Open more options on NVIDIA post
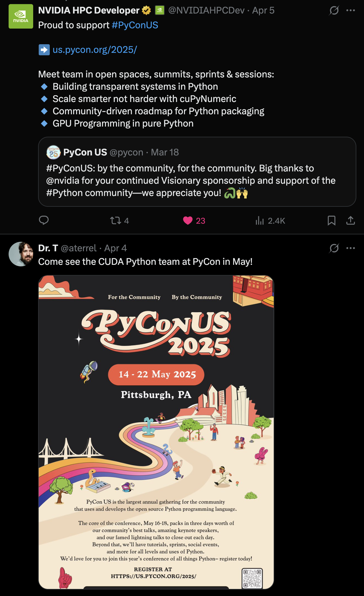 [x=350, y=10]
